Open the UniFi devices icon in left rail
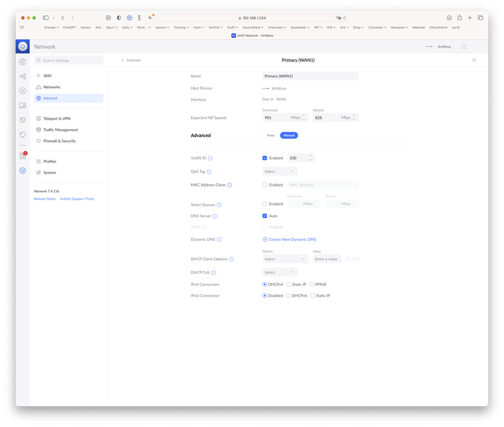This screenshot has width=504, height=427. click(x=23, y=91)
